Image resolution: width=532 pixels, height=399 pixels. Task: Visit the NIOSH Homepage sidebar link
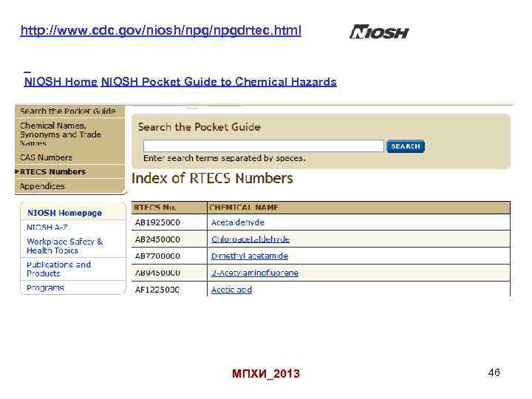64,213
